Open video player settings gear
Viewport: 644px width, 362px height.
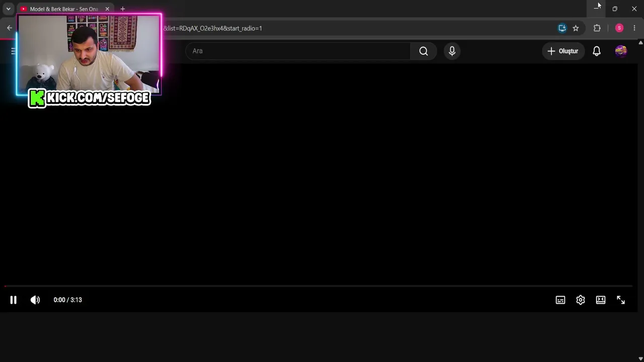tap(581, 300)
